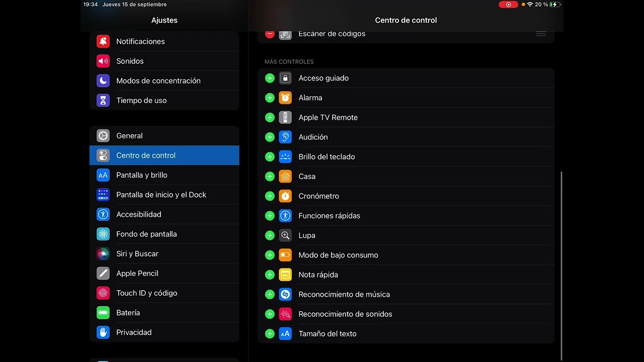
Task: Open Sonidos in the sidebar
Action: [x=164, y=61]
